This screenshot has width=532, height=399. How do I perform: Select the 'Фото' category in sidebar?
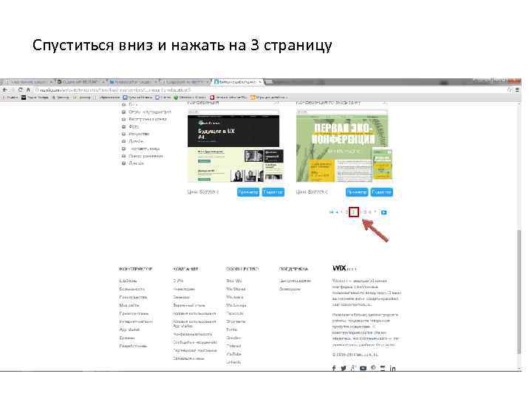click(134, 126)
